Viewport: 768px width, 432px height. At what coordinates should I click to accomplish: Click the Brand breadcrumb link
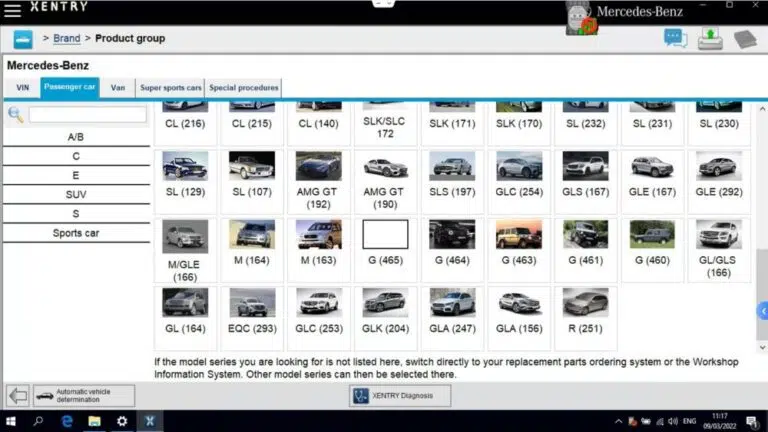(67, 39)
